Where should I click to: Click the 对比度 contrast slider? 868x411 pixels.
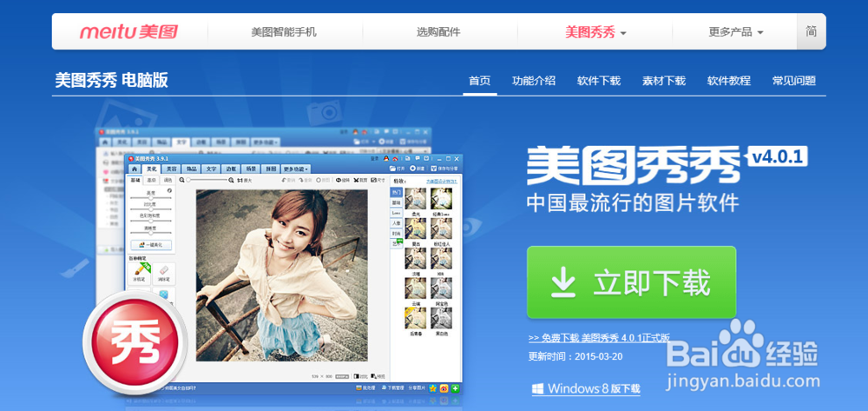(x=151, y=209)
